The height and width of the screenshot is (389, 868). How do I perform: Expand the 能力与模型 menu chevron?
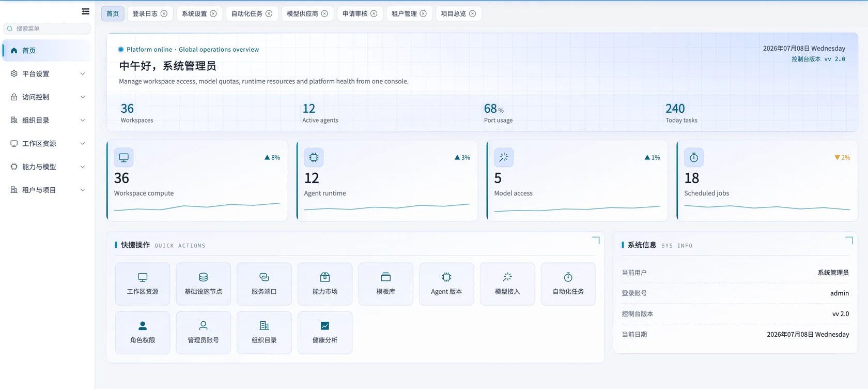tap(83, 167)
